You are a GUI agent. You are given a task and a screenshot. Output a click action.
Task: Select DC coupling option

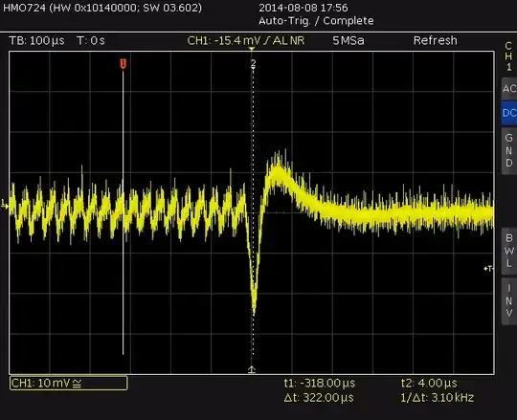coord(509,113)
